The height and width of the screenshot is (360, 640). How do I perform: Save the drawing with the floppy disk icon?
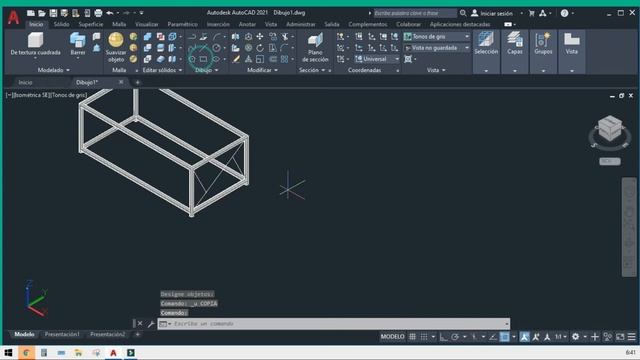pos(53,13)
